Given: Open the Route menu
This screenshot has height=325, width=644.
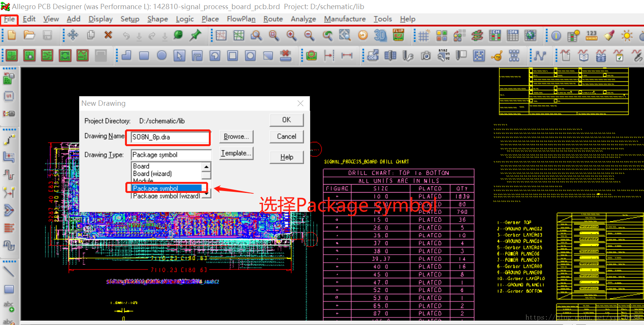Looking at the screenshot, I should pos(273,19).
